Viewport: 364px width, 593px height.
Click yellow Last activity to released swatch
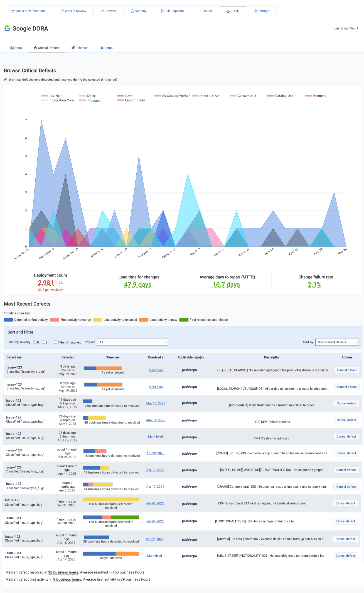click(x=98, y=320)
